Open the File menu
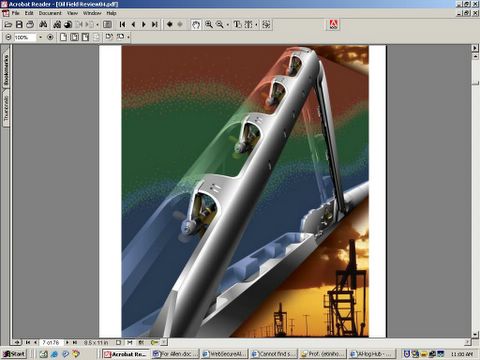 (15, 13)
